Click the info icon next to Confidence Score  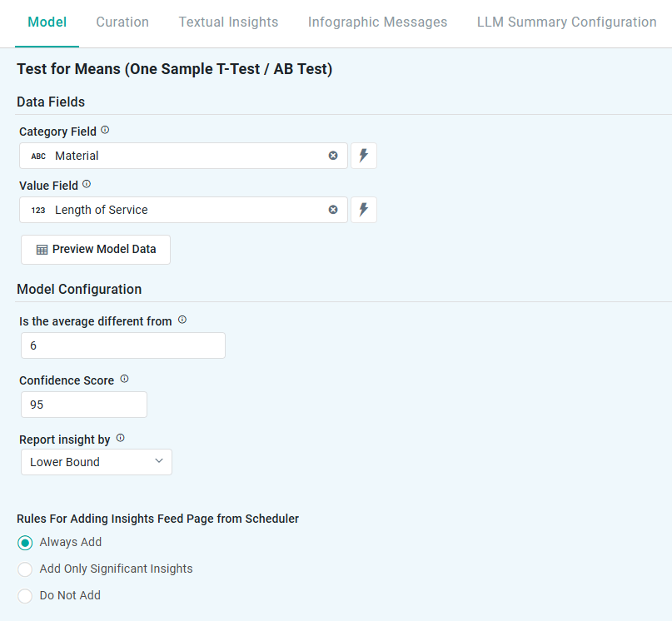tap(124, 380)
